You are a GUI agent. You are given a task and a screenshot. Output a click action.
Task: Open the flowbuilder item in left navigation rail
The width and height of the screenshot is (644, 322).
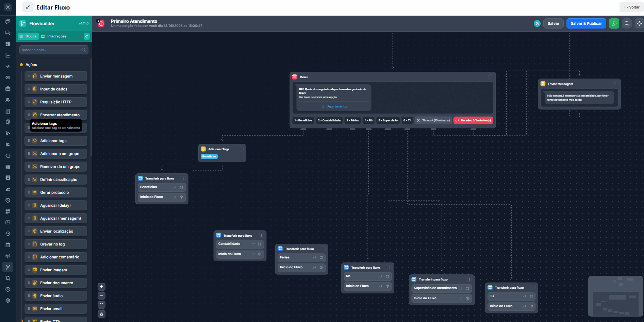[x=8, y=267]
